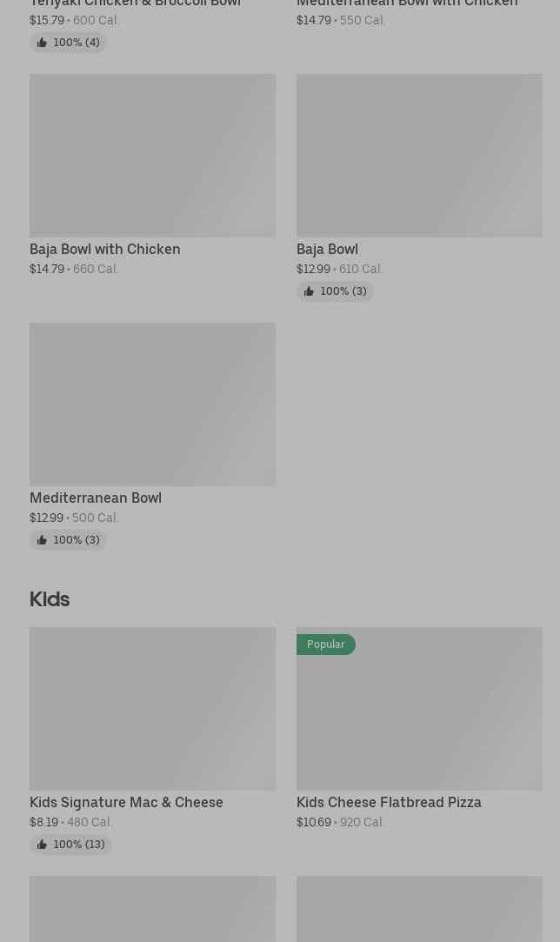Open Kids Signature Mac & Cheese image
Image resolution: width=560 pixels, height=942 pixels.
[152, 708]
